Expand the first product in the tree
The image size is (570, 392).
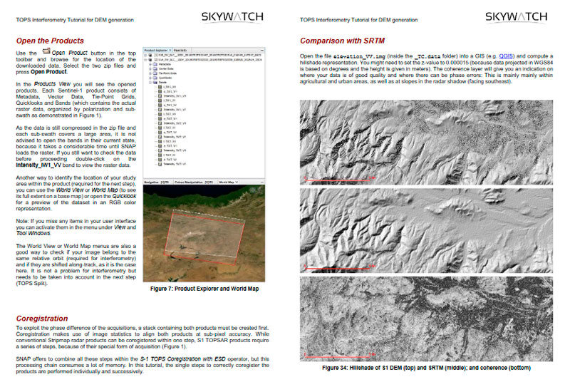click(x=145, y=56)
